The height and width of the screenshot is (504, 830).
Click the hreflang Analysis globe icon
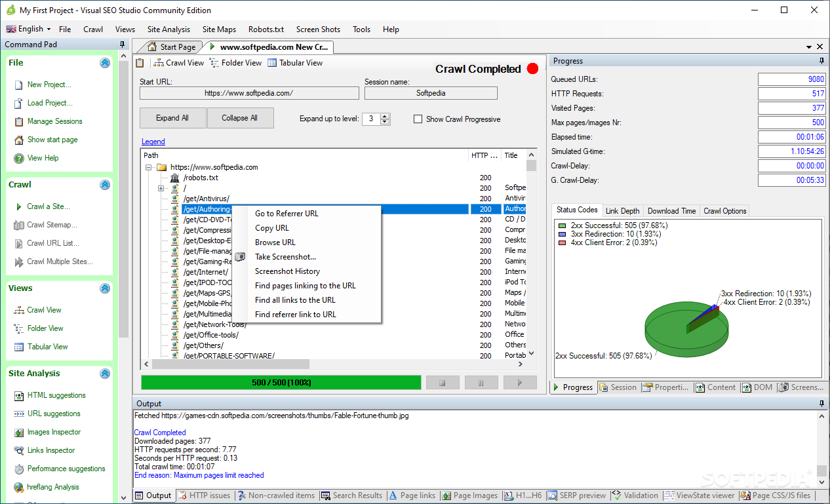(x=18, y=487)
